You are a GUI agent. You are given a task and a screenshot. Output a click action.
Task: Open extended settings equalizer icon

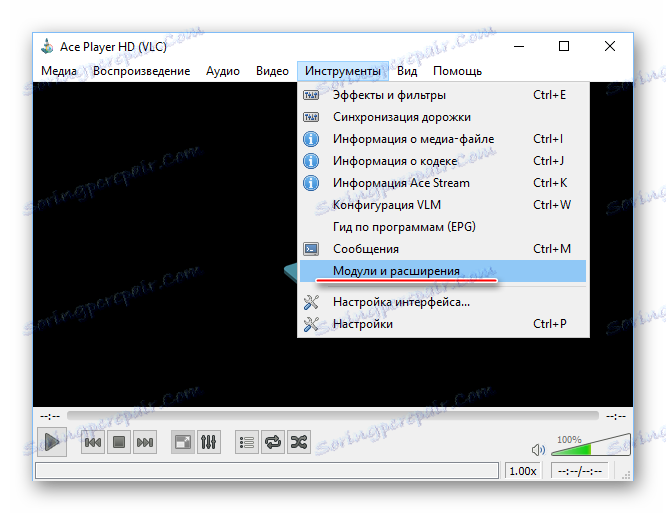tap(209, 443)
